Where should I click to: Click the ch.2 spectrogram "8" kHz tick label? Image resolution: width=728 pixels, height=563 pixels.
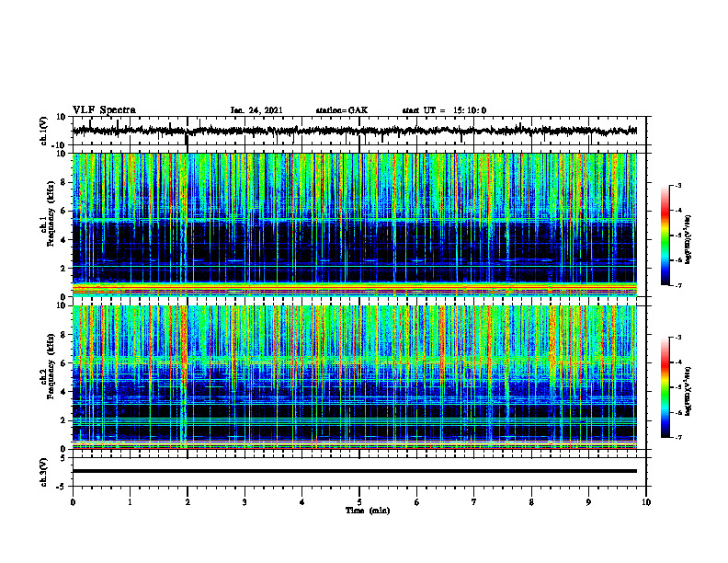(64, 335)
